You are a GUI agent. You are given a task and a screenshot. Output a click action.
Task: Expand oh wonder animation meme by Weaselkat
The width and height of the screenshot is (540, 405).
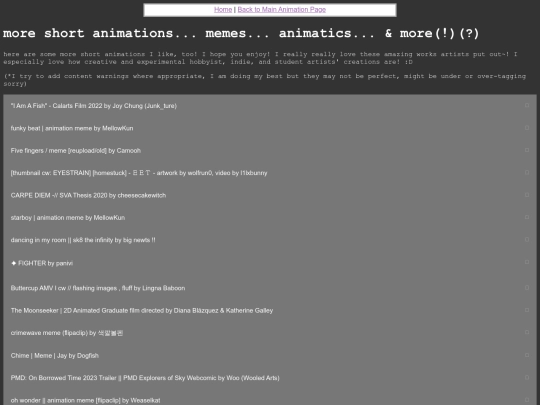coord(270,397)
